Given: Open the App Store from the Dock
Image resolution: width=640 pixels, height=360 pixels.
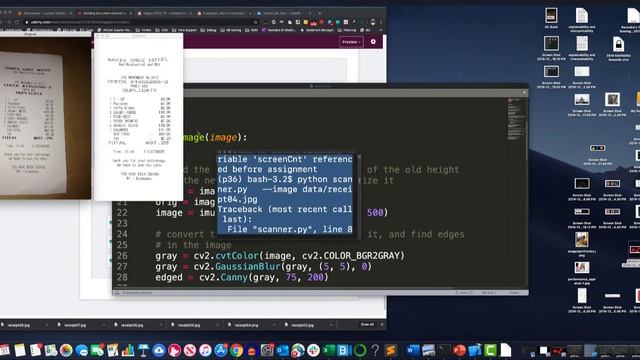Looking at the screenshot, I should [x=221, y=350].
